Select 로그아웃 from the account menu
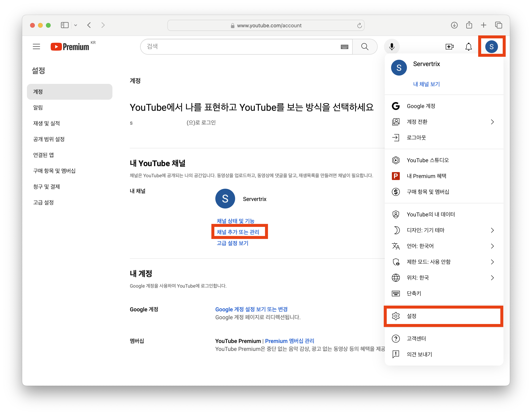Screen dimensions: 532x415 click(416, 137)
